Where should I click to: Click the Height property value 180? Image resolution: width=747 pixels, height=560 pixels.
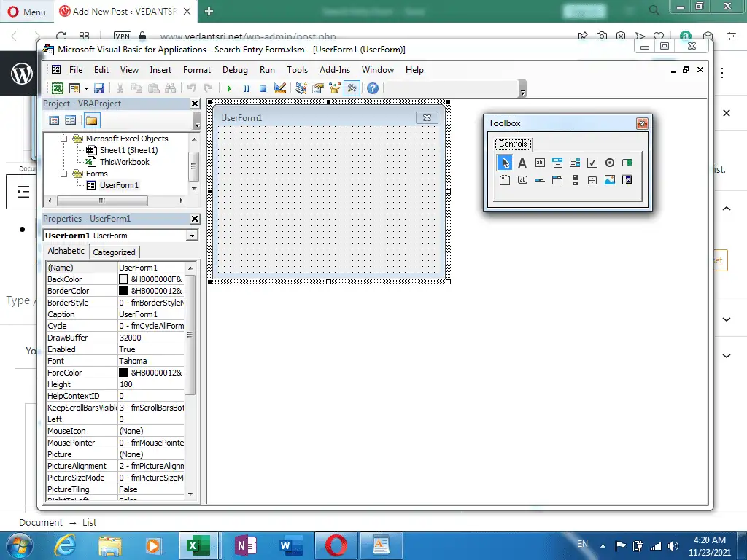click(x=150, y=384)
